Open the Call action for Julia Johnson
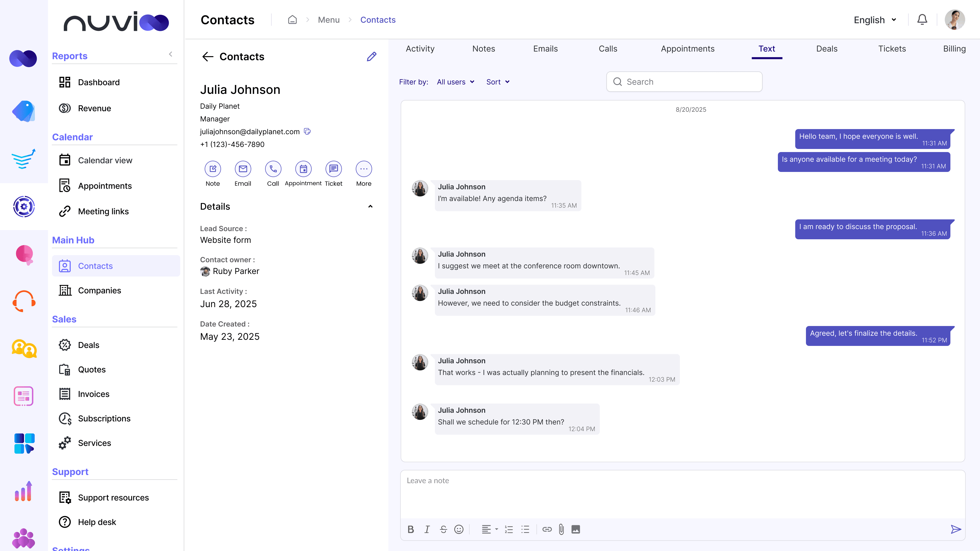Image resolution: width=980 pixels, height=551 pixels. pyautogui.click(x=273, y=169)
